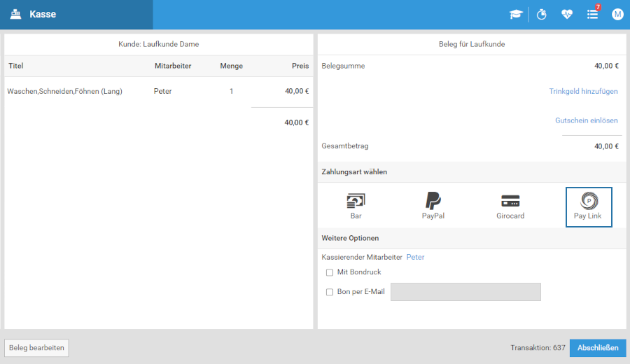Add a tip via Trinkgeld hinzufügen
Image resolution: width=630 pixels, height=364 pixels.
(x=583, y=91)
